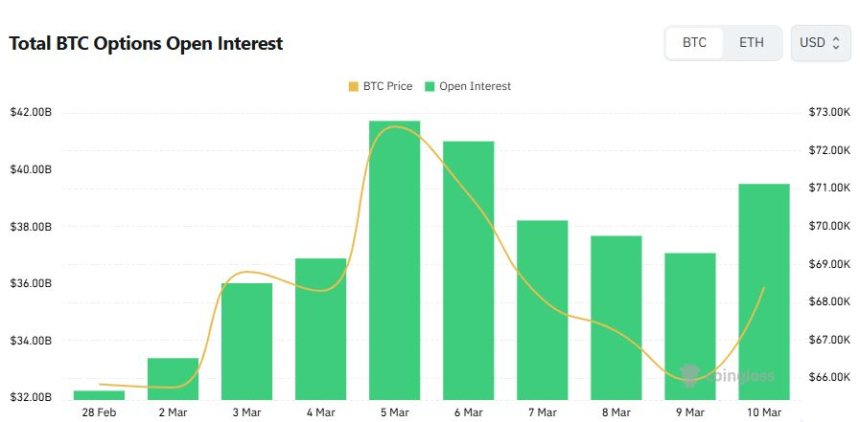Click the up-down arrows beside USD
The height and width of the screenshot is (422, 860).
836,43
